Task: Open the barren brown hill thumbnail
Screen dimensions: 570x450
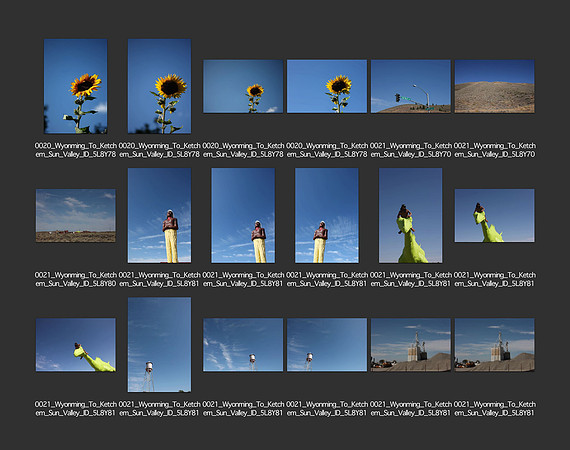Action: click(494, 87)
